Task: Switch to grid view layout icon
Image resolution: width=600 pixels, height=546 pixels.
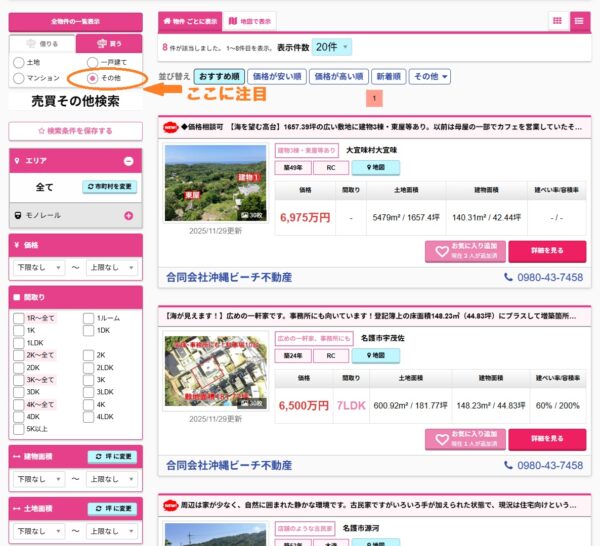Action: tap(557, 21)
